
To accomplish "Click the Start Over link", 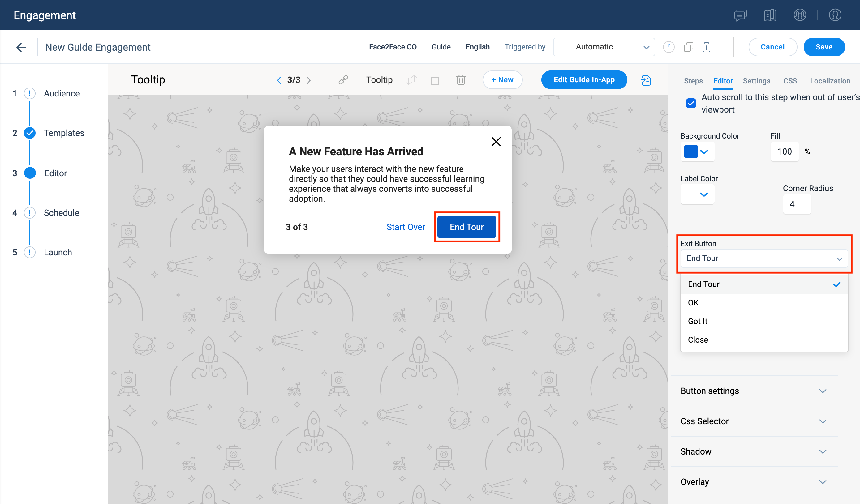I will tap(406, 227).
